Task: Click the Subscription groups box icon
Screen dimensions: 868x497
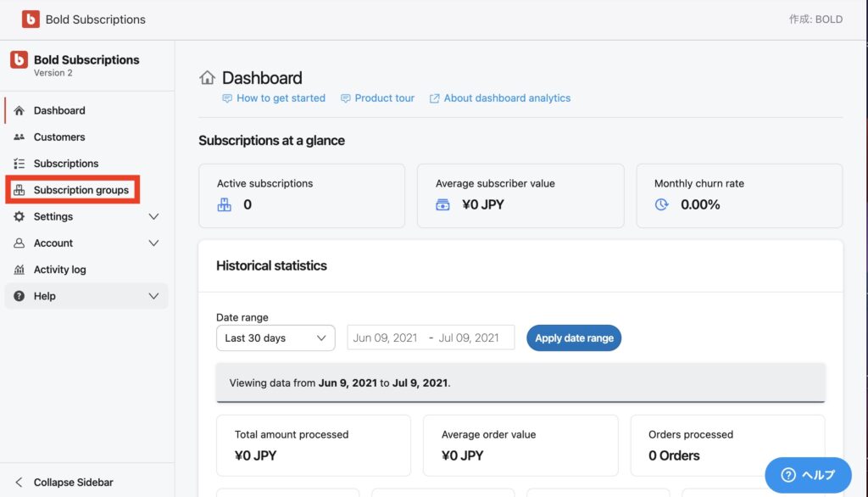Action: tap(19, 190)
